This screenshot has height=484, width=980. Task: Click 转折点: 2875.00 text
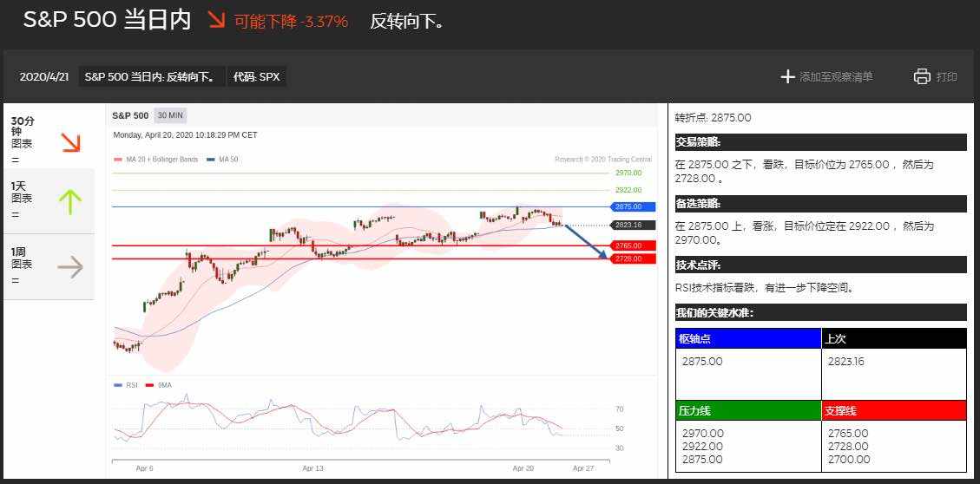click(714, 117)
